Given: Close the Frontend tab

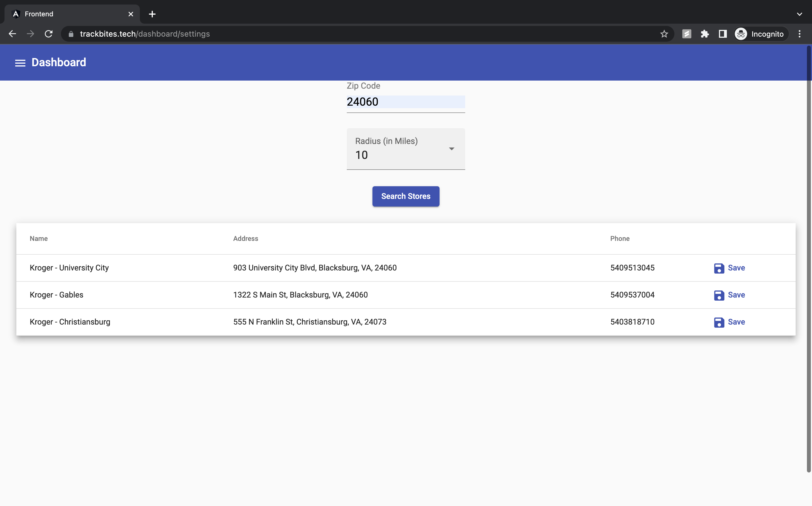Looking at the screenshot, I should coord(131,14).
